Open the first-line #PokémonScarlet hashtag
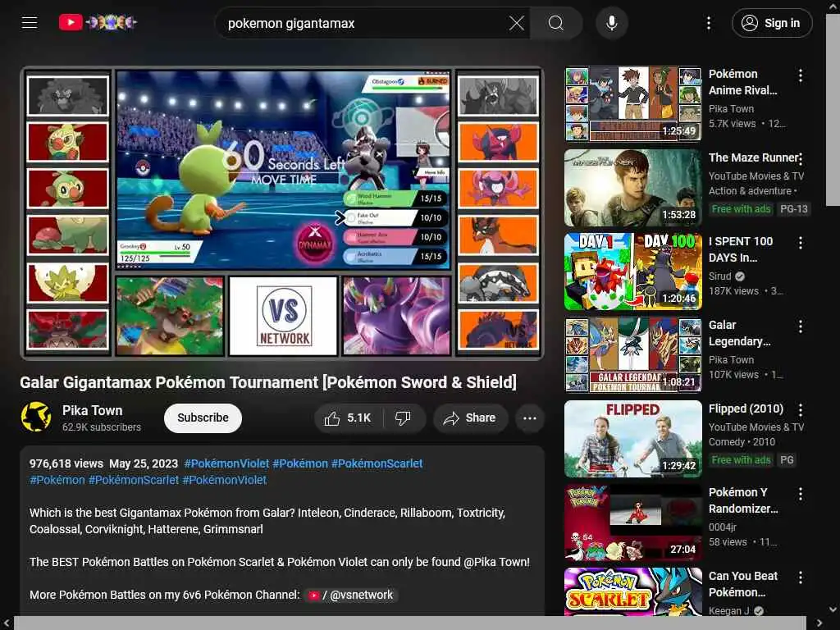The image size is (840, 630). (x=377, y=464)
